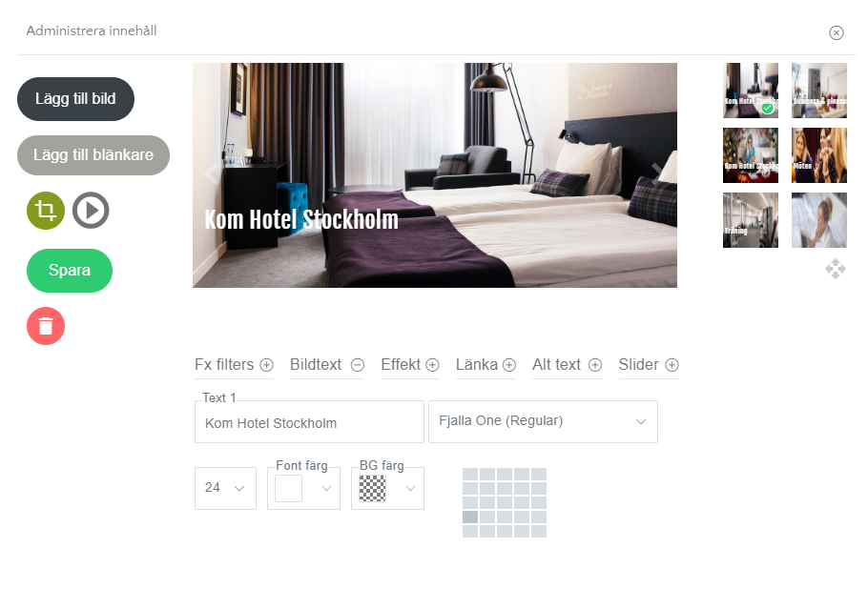Image resolution: width=868 pixels, height=589 pixels.
Task: Close the Administrera innehåll dialog
Action: [x=836, y=32]
